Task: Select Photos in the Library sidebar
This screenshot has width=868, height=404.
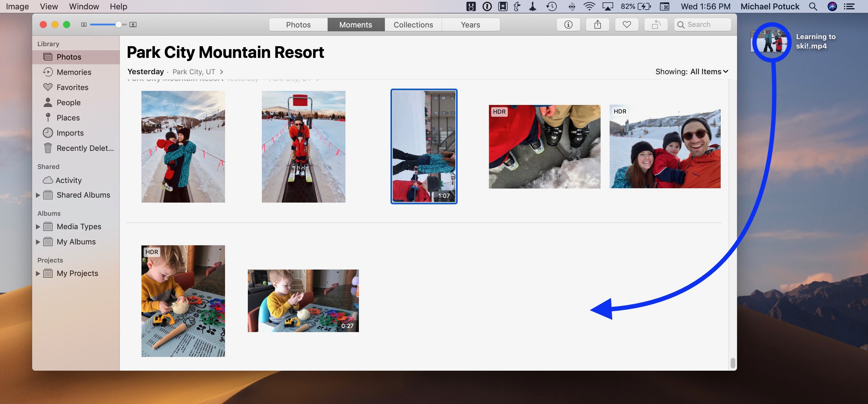Action: pyautogui.click(x=76, y=57)
